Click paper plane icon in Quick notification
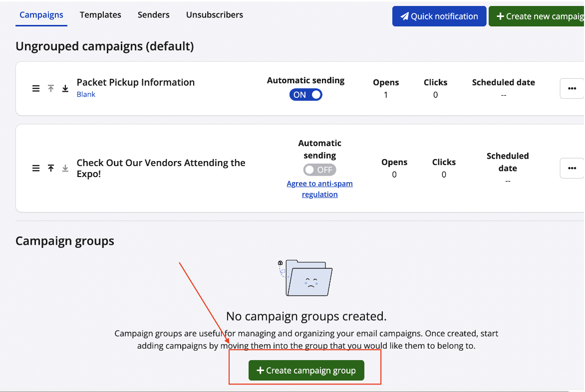The height and width of the screenshot is (392, 585). pyautogui.click(x=404, y=16)
